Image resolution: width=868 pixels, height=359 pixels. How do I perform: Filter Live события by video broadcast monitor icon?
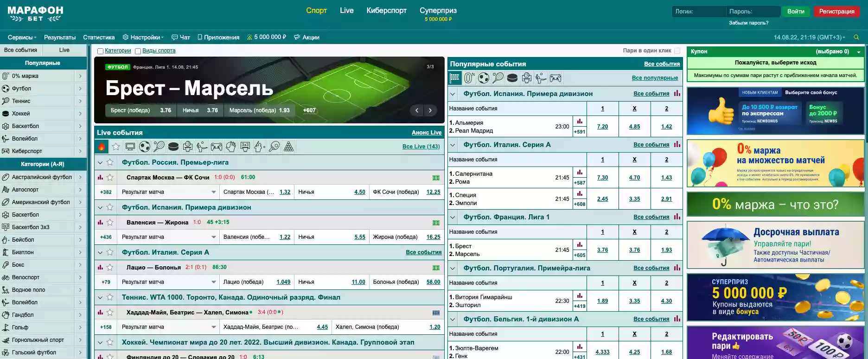coord(130,147)
